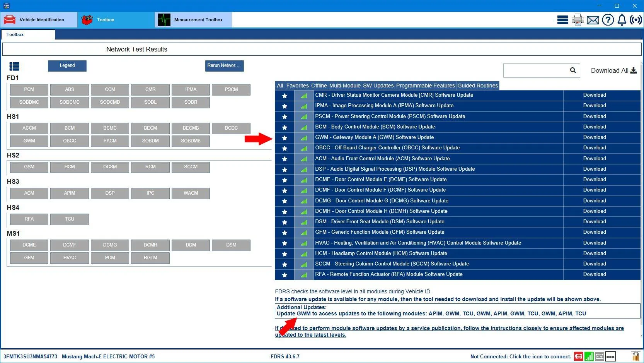This screenshot has width=644, height=363.
Task: Open the help question mark icon
Action: (608, 20)
